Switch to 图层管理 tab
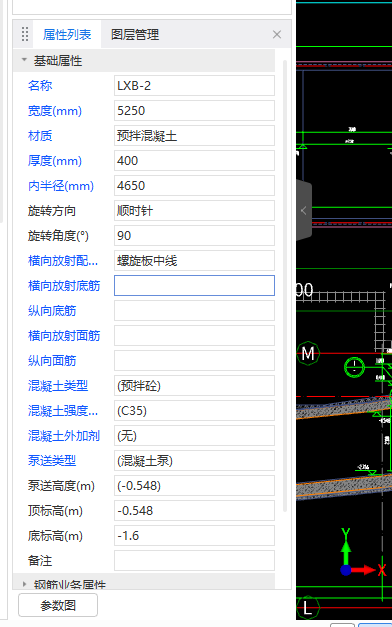 click(135, 34)
